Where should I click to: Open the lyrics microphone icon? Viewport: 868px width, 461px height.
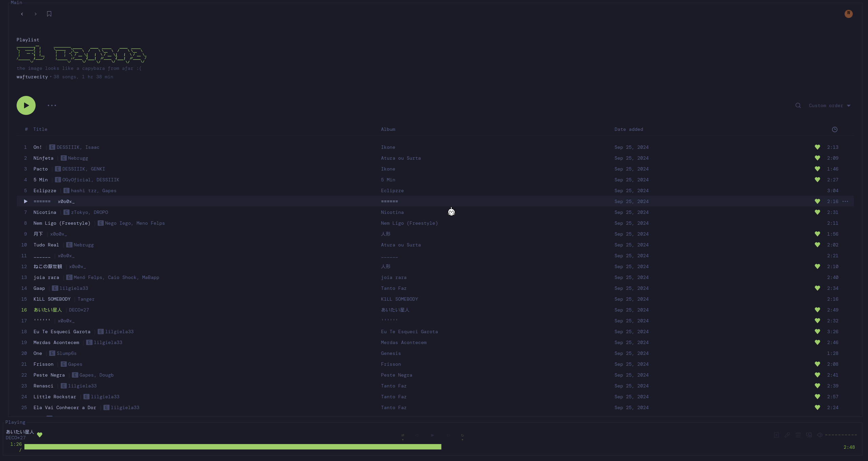[787, 435]
